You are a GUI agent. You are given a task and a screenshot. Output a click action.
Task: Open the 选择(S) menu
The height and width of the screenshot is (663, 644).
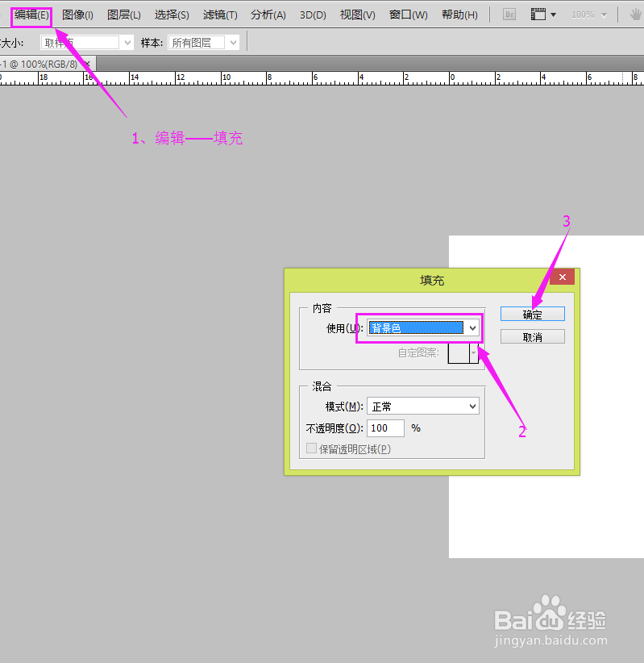172,15
